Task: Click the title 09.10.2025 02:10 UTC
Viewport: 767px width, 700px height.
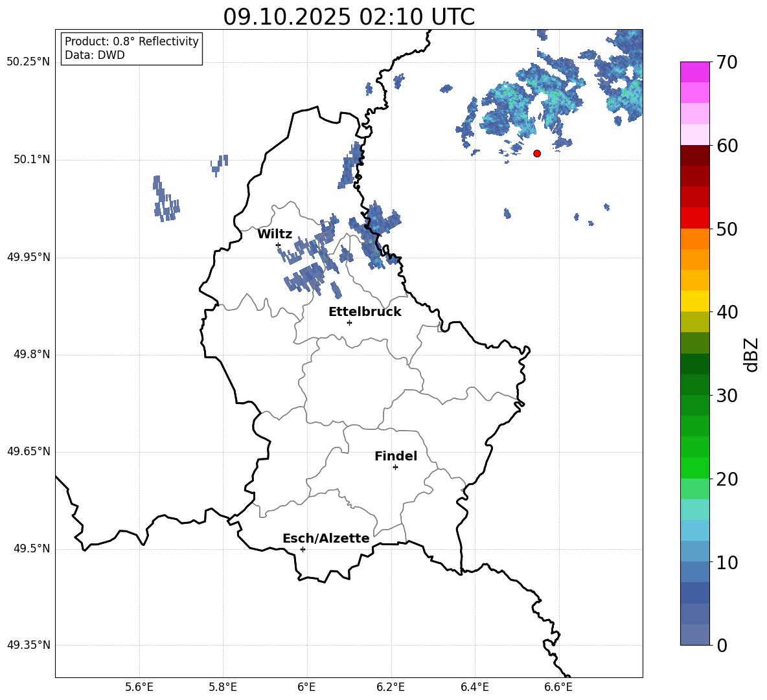Action: click(349, 17)
